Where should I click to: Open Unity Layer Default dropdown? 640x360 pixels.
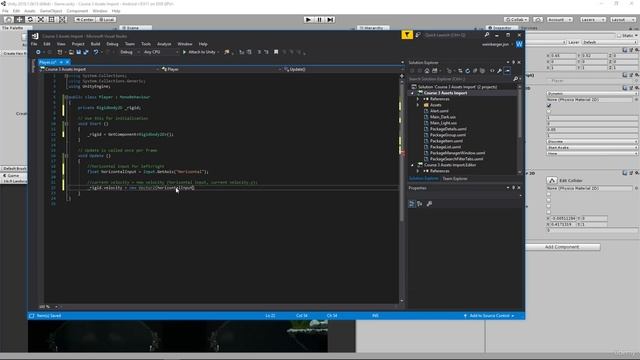click(x=609, y=42)
